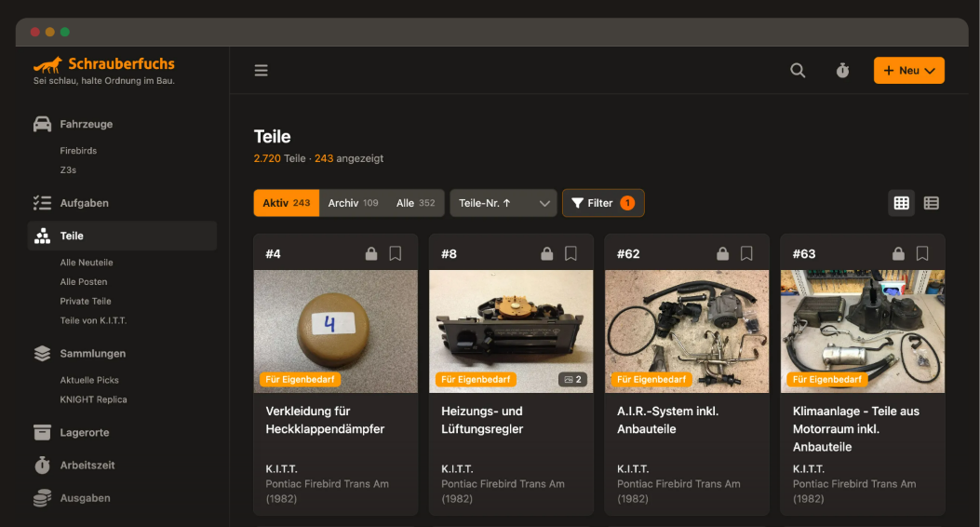Image resolution: width=980 pixels, height=527 pixels.
Task: Click the layers icon beside Sammlungen
Action: (x=42, y=353)
